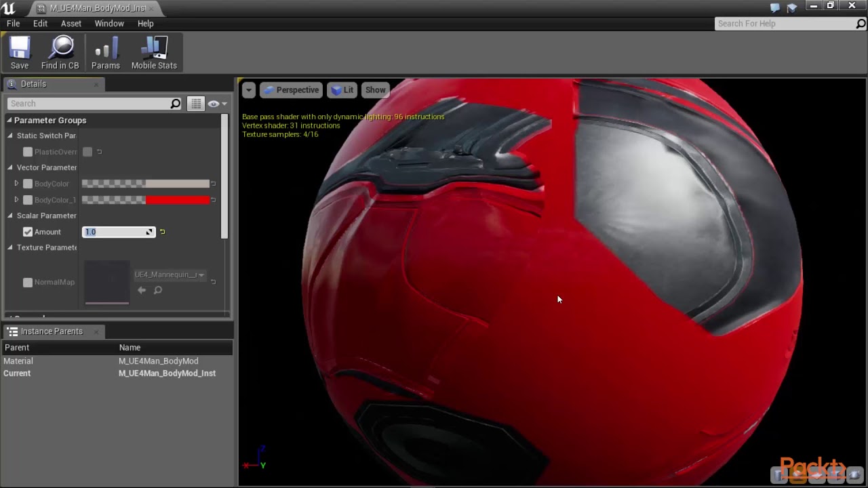Viewport: 868px width, 488px height.
Task: Click the Unreal Engine logo icon
Action: [x=8, y=8]
